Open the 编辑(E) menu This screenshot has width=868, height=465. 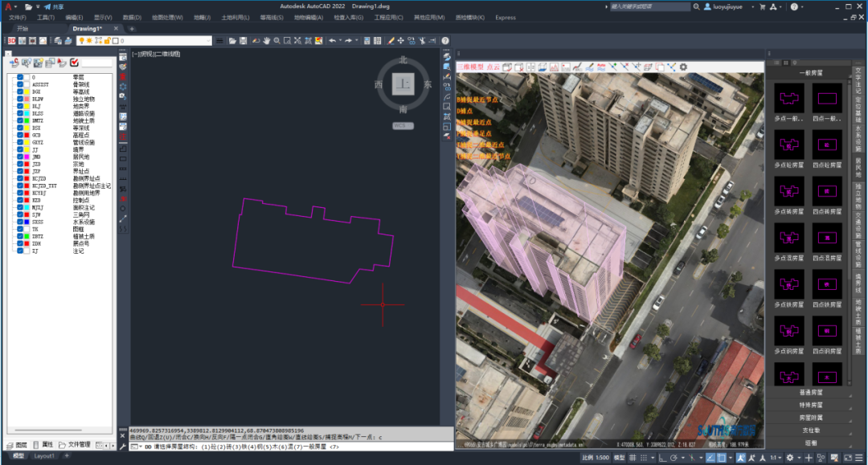[x=74, y=18]
